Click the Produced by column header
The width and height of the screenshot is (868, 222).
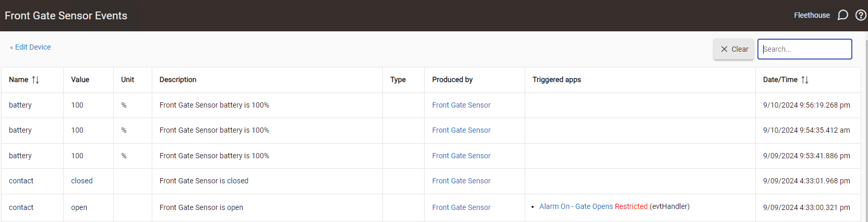click(x=452, y=79)
